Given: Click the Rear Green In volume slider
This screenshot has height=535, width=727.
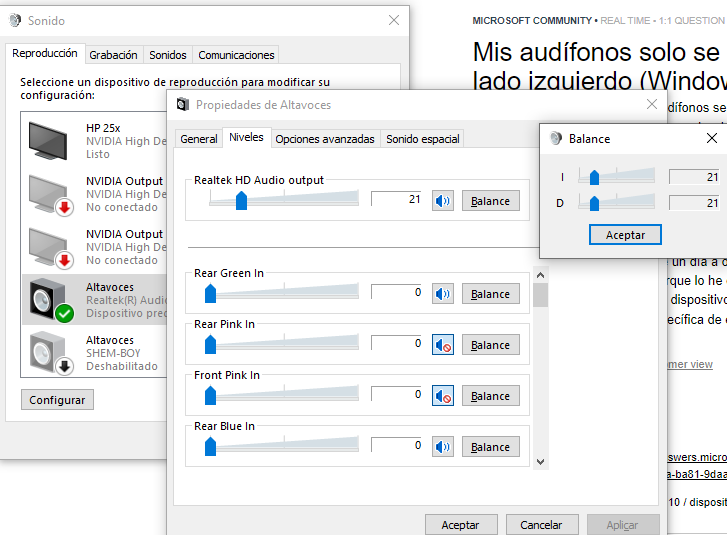Looking at the screenshot, I should 284,293.
